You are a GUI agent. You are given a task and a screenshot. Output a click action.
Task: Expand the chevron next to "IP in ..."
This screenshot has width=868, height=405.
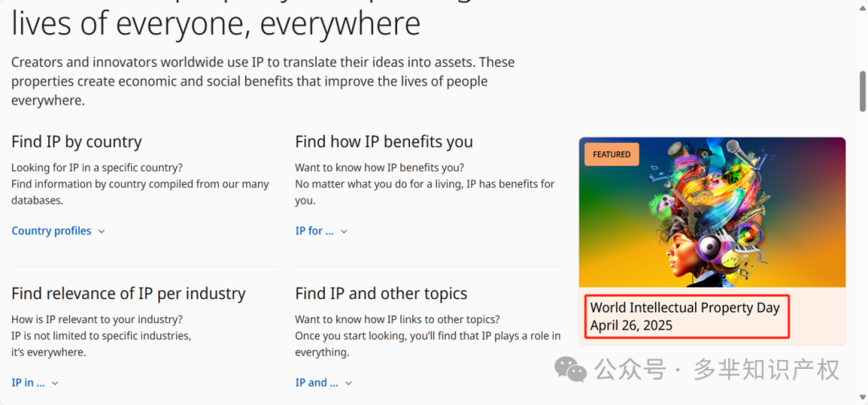pyautogui.click(x=55, y=382)
